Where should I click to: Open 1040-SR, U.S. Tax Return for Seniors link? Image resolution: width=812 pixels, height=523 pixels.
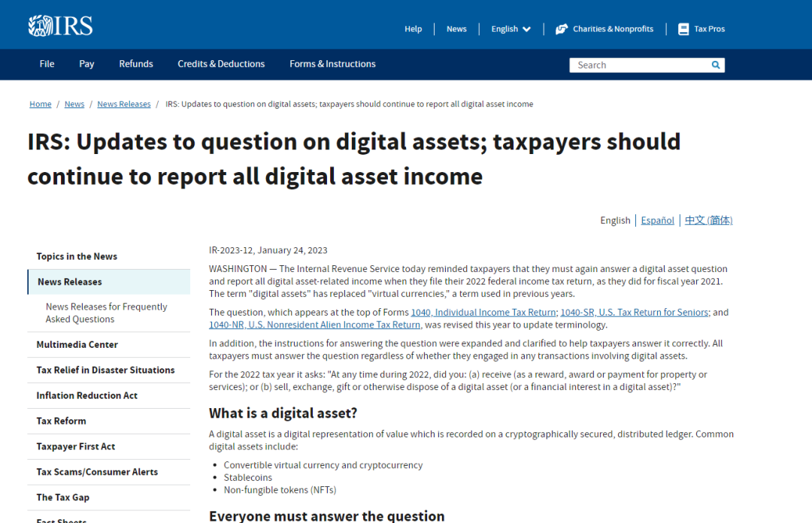coord(635,313)
